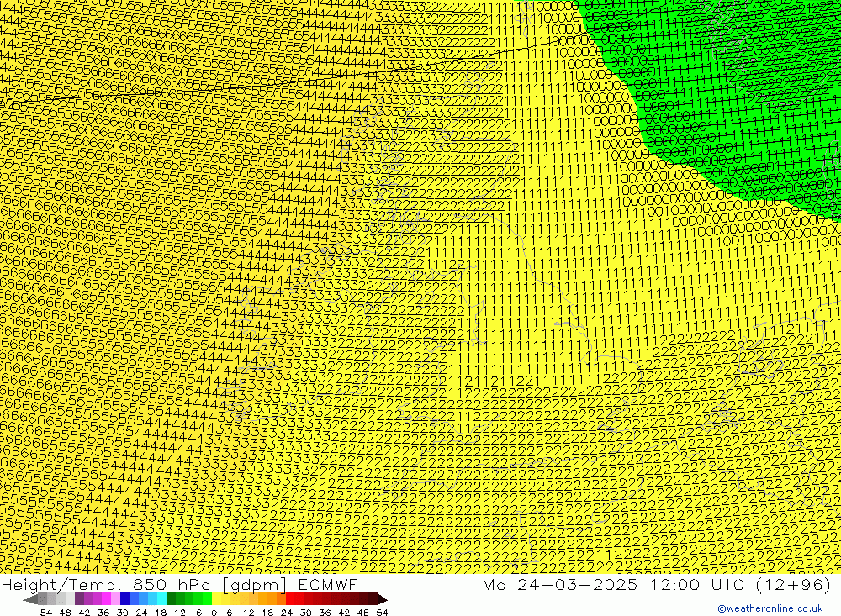Click the Height/Temp. 850 hPa ECMWF title
841x616 pixels.
coord(179,584)
